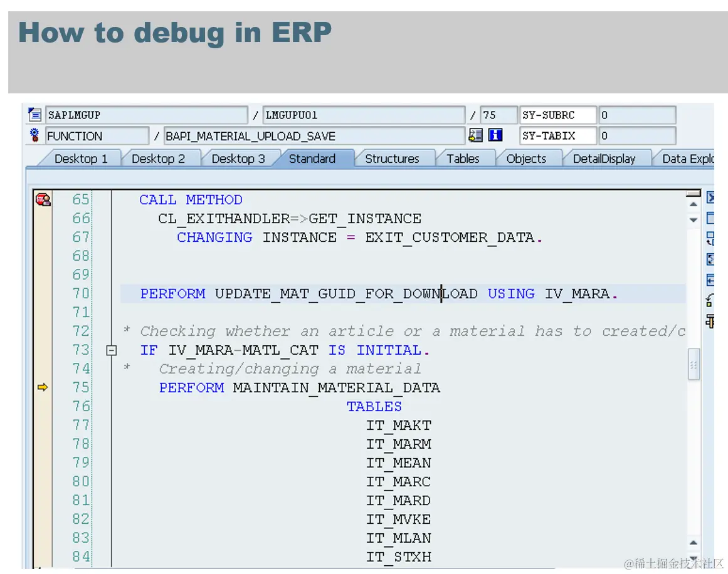Click the full-screen expand icon in the right strip

(x=710, y=259)
